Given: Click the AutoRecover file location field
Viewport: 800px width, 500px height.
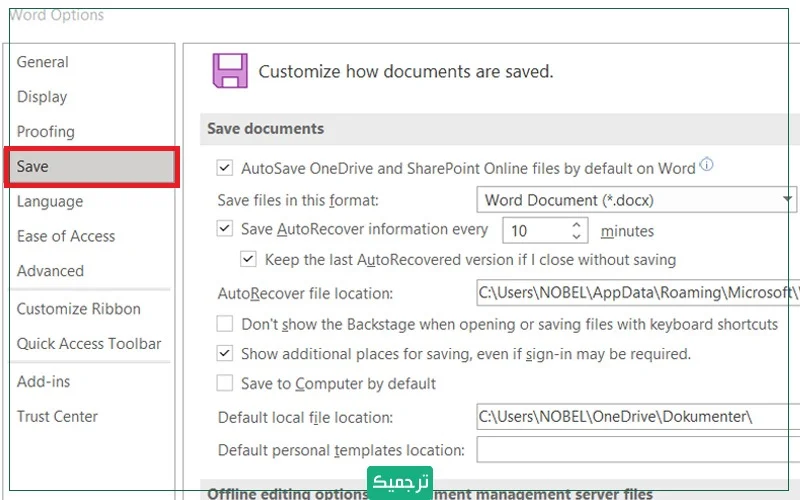Looking at the screenshot, I should point(638,294).
